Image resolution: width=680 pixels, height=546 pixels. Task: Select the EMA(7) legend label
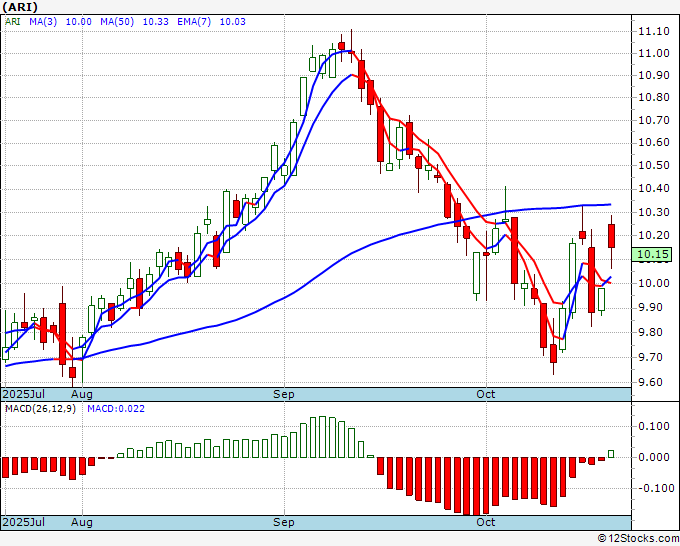(x=194, y=22)
